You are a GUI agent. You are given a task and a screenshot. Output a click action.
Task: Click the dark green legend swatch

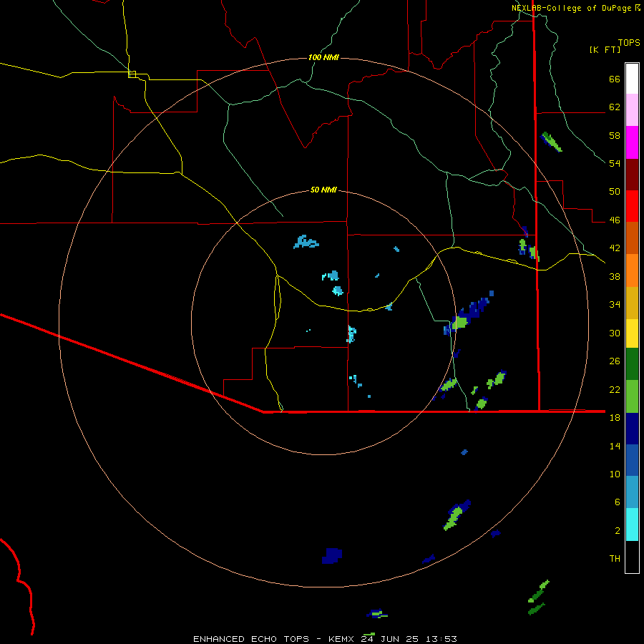(x=632, y=364)
